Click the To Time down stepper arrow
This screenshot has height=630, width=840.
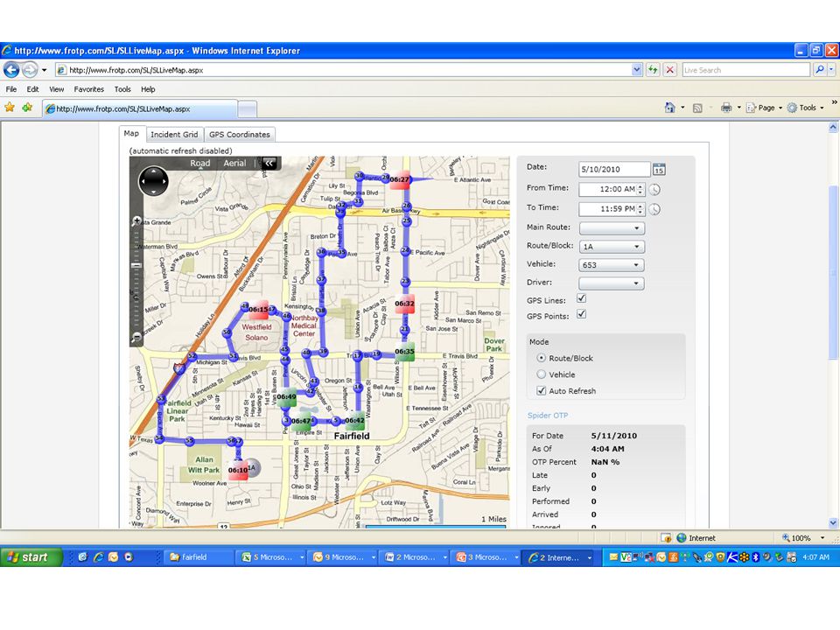coord(640,212)
